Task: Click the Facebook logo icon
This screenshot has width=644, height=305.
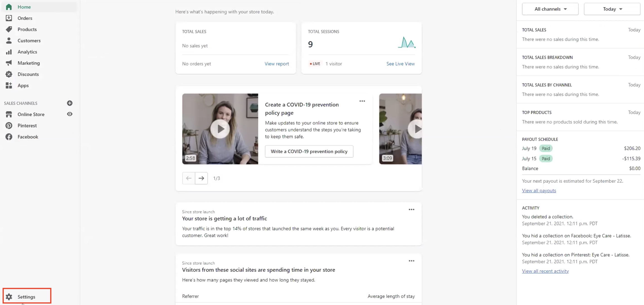Action: [9, 137]
